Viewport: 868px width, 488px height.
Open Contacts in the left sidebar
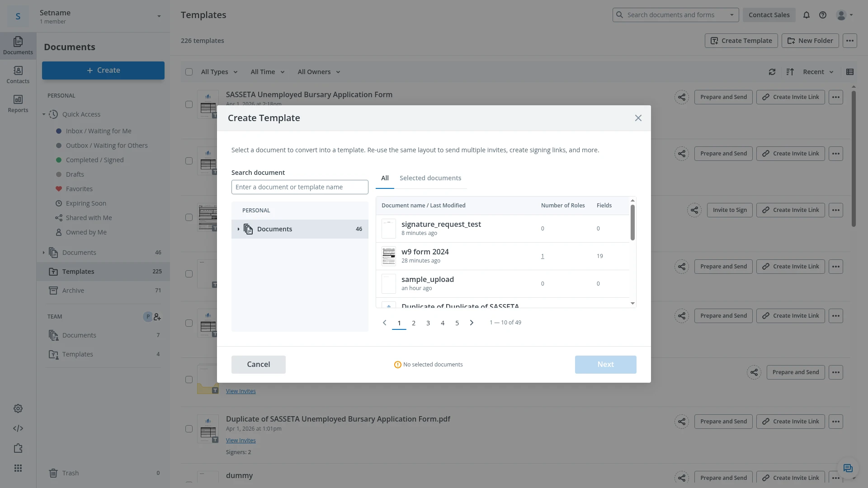coord(18,75)
